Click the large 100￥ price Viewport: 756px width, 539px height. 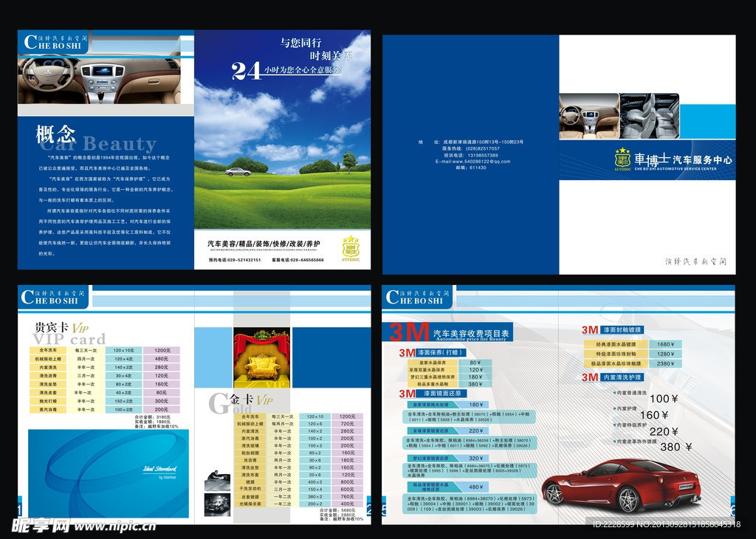pyautogui.click(x=664, y=399)
